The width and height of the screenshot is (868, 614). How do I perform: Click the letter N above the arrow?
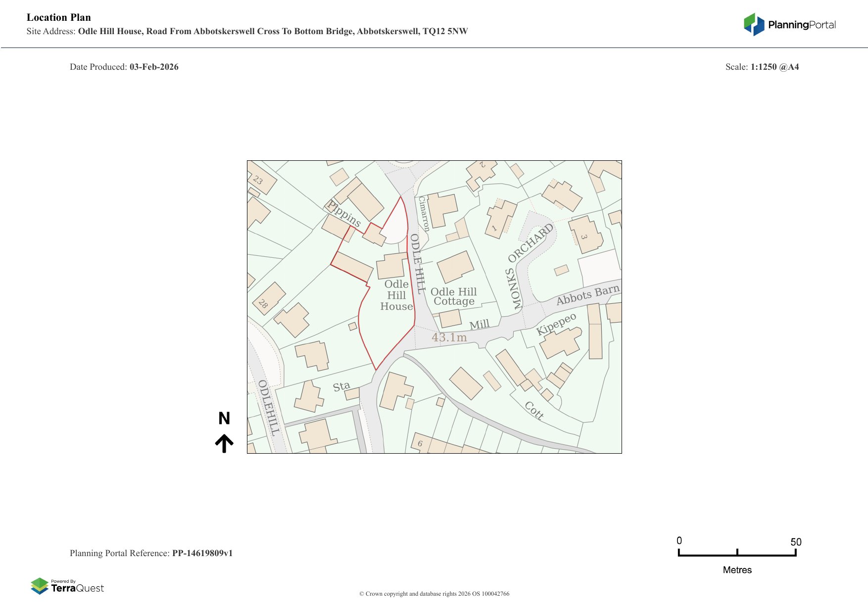[224, 419]
